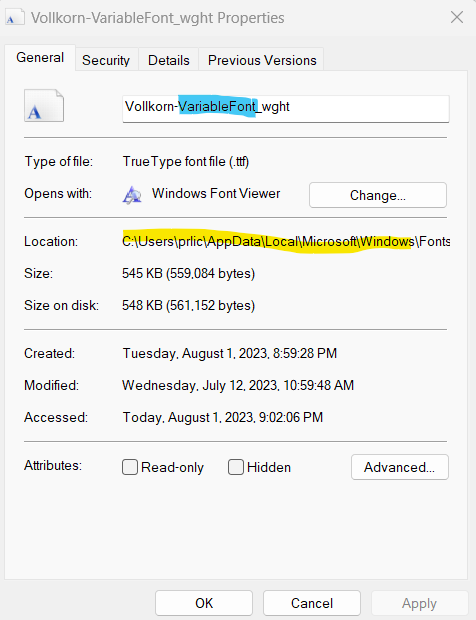476x620 pixels.
Task: Click the title bar font icon
Action: coord(15,18)
